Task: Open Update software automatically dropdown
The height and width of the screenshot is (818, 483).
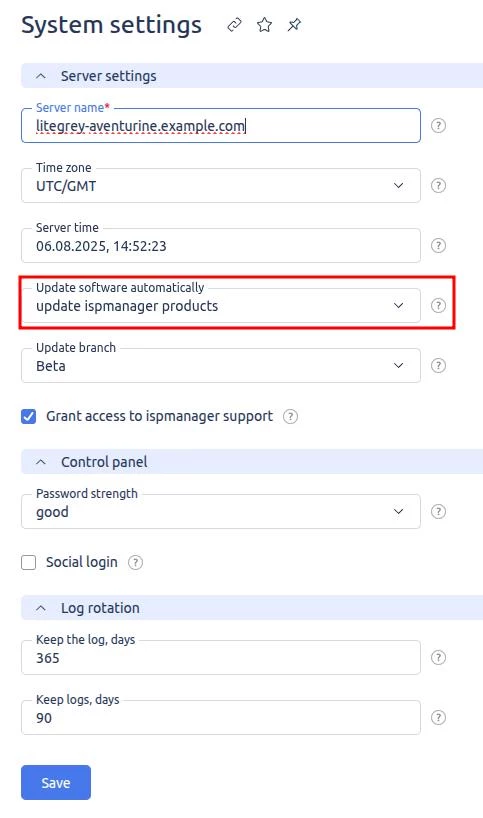Action: (x=221, y=306)
